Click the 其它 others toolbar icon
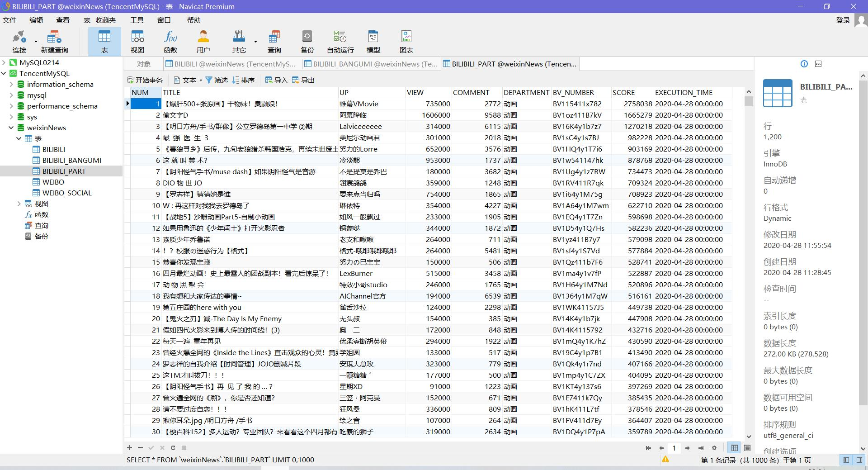 239,42
